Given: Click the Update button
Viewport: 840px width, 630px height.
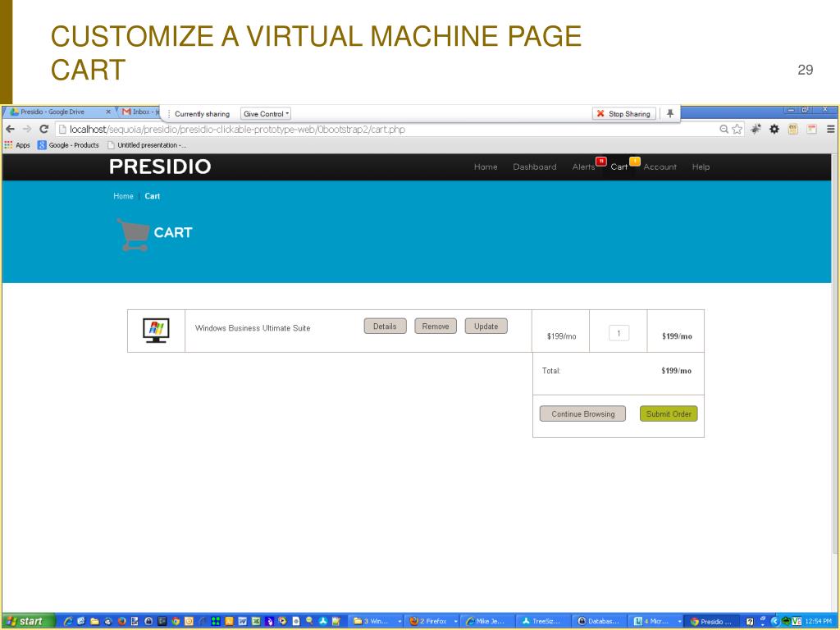Looking at the screenshot, I should click(486, 326).
